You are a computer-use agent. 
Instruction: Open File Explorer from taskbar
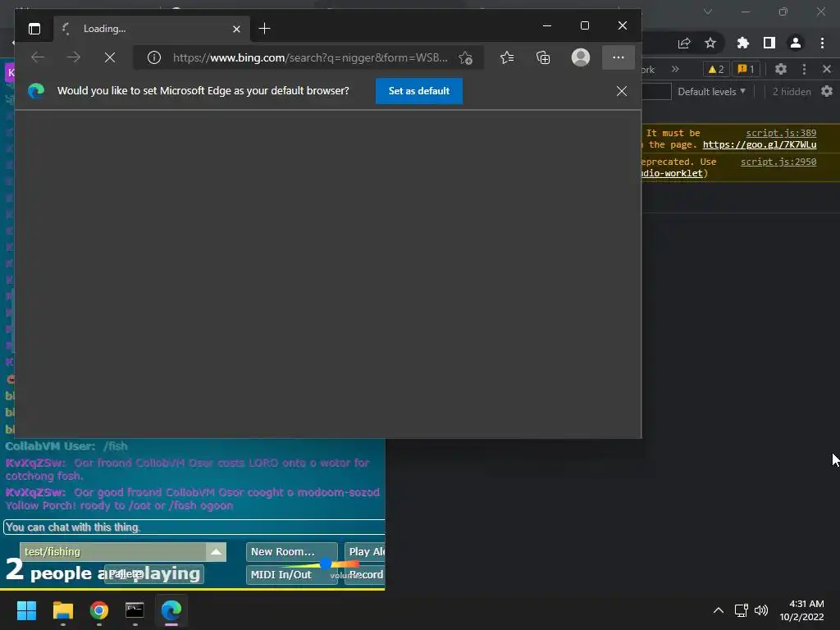coord(62,610)
